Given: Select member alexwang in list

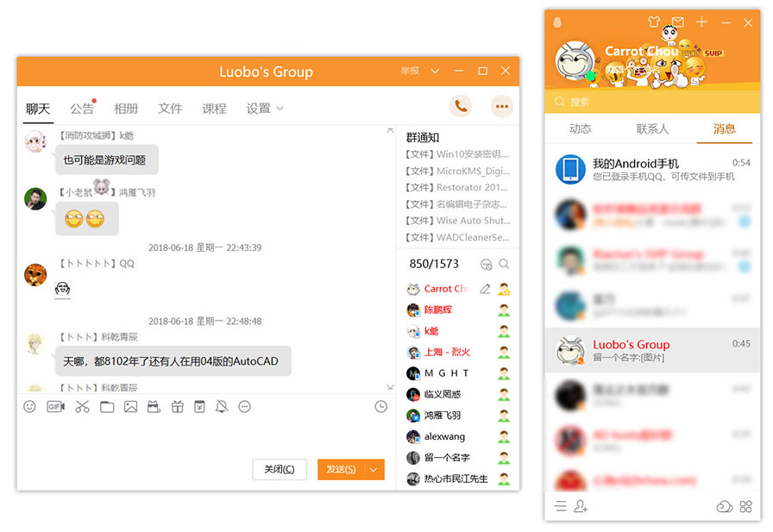Looking at the screenshot, I should (458, 437).
